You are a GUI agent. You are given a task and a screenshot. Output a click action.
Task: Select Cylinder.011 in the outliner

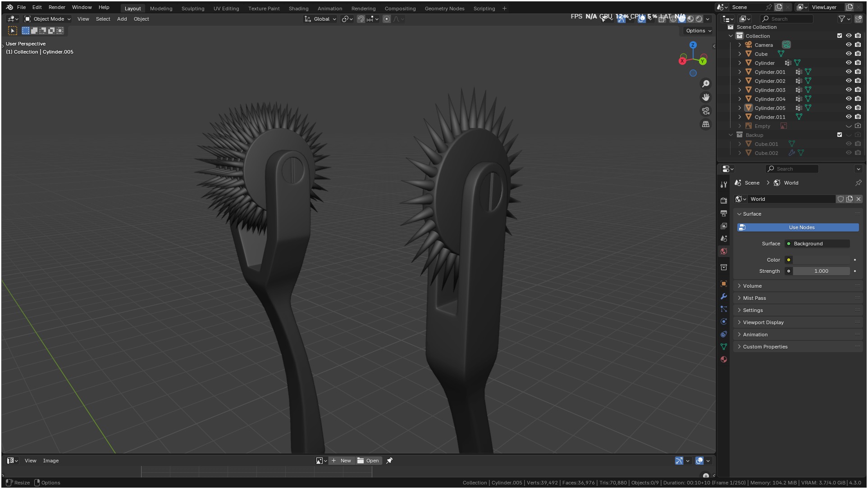[770, 117]
